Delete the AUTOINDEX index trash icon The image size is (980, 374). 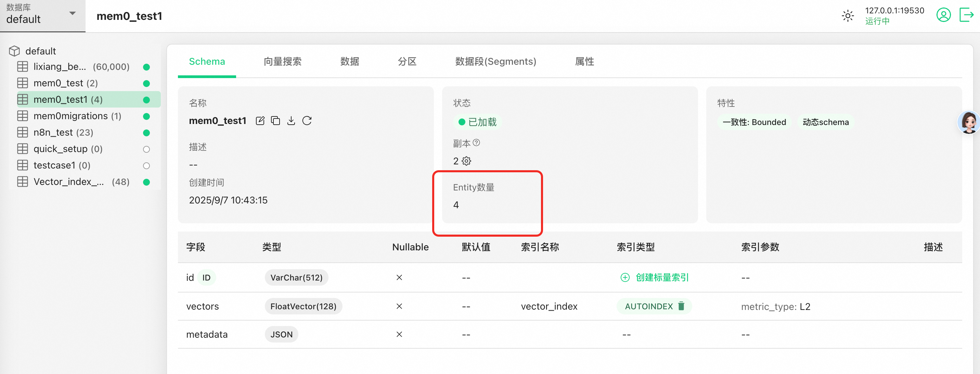[681, 306]
